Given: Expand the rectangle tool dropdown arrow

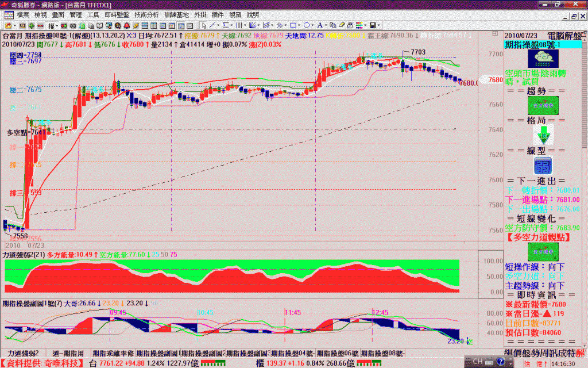Looking at the screenshot, I should [299, 25].
